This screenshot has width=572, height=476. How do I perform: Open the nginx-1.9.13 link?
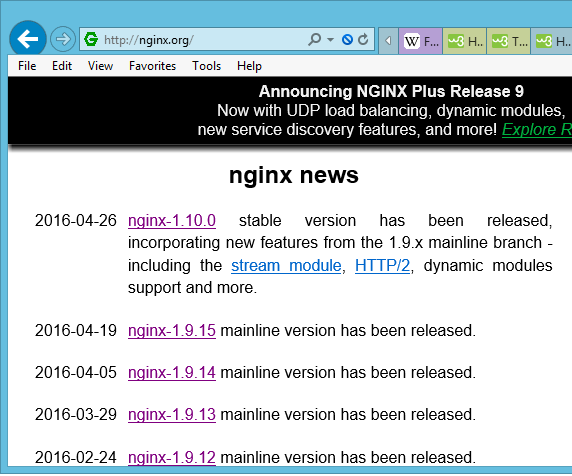172,415
